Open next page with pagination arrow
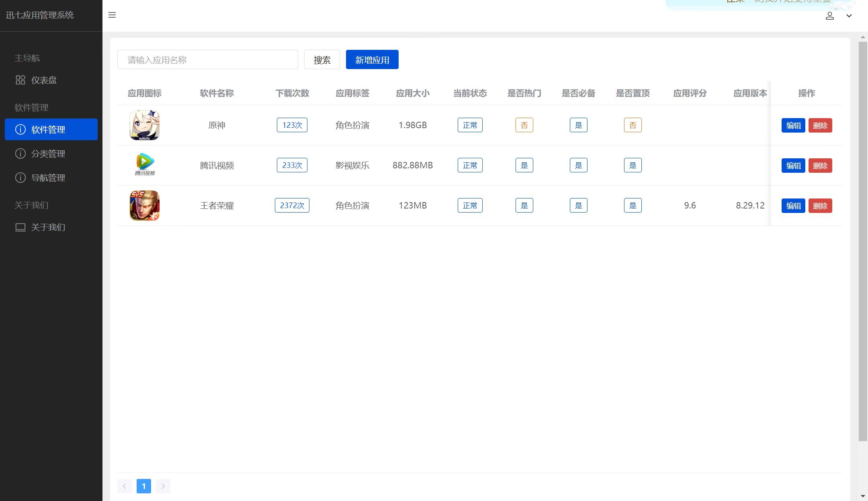The width and height of the screenshot is (868, 501). (163, 486)
